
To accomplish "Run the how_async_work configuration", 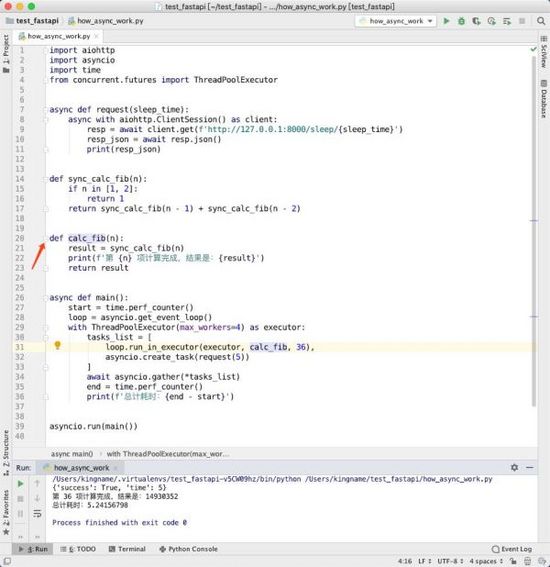I will click(447, 21).
